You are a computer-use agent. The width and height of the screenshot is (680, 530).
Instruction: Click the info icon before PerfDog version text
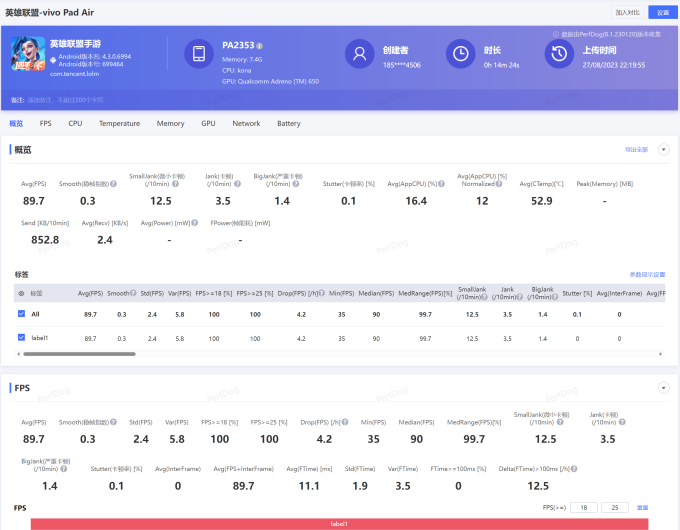[556, 34]
